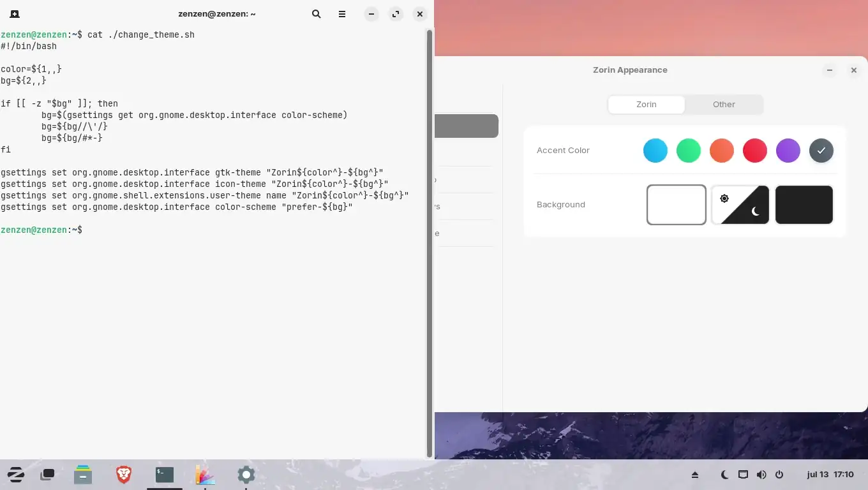Select the red accent color

click(755, 151)
